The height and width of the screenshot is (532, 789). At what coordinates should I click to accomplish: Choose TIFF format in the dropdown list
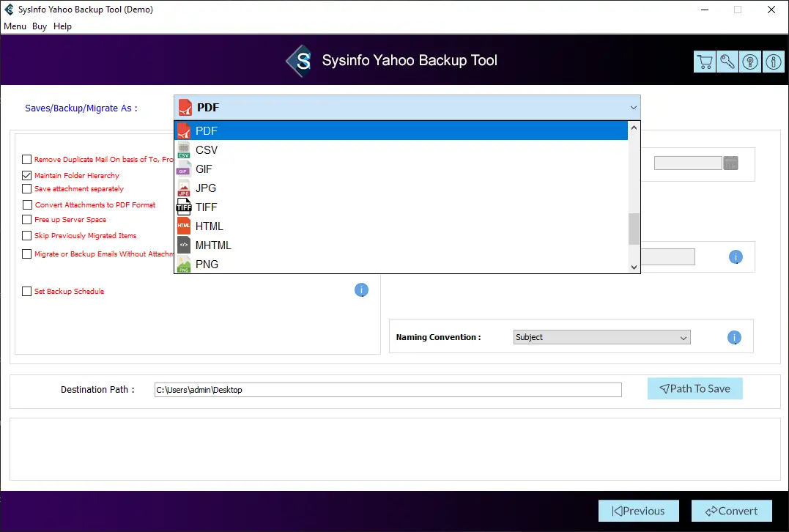(x=207, y=207)
